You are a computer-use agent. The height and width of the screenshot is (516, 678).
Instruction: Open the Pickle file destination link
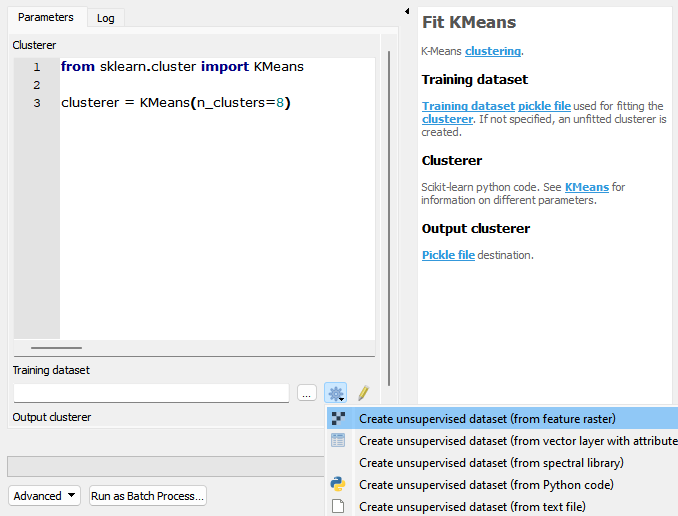[448, 255]
